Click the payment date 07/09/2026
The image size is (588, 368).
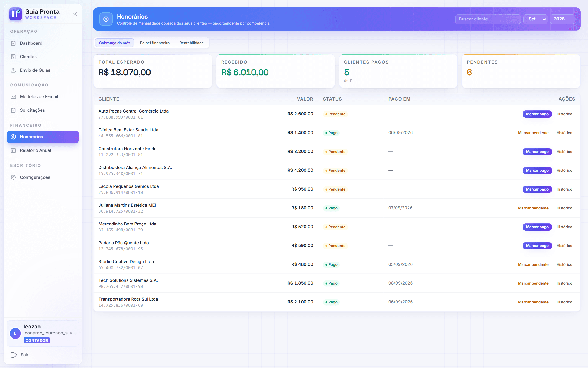coord(400,208)
